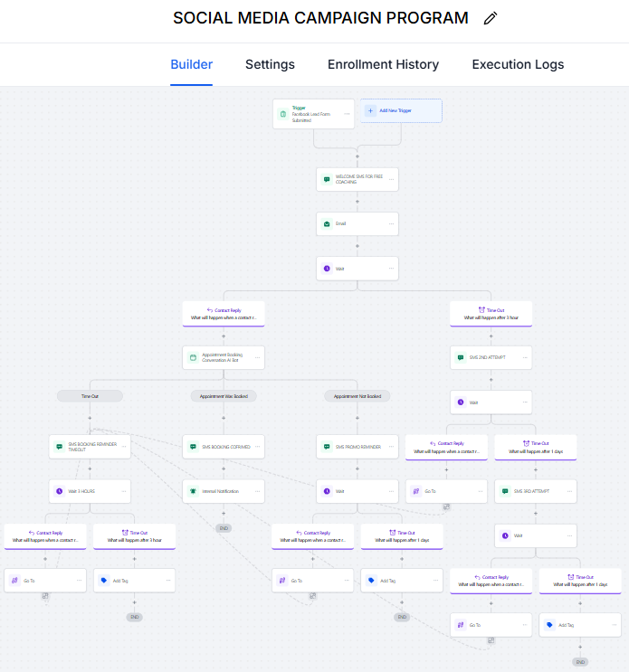Image resolution: width=629 pixels, height=672 pixels.
Task: Open the three-dot menu on the Facebook Lead Form trigger
Action: tap(347, 114)
